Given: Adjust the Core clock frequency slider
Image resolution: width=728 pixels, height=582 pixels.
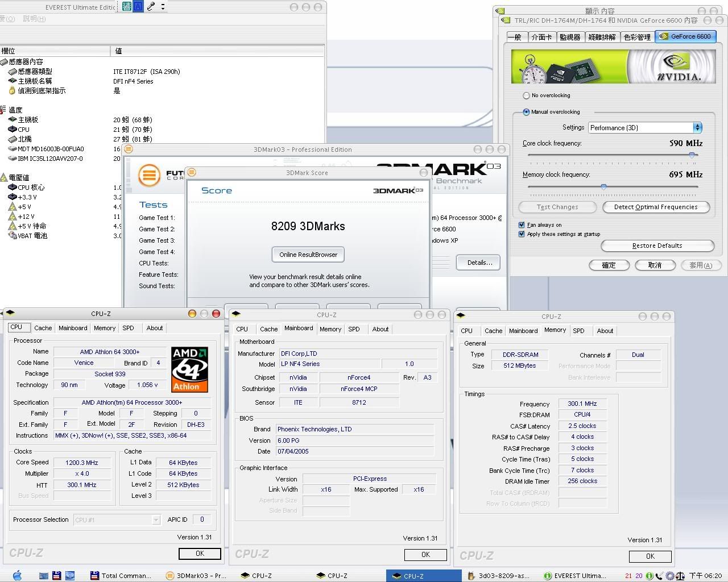Looking at the screenshot, I should 692,155.
